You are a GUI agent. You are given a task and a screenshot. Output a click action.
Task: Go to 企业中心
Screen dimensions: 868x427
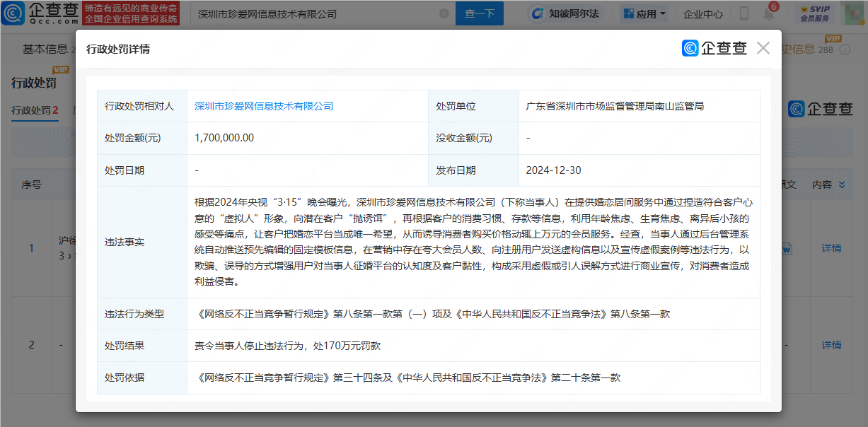click(702, 13)
